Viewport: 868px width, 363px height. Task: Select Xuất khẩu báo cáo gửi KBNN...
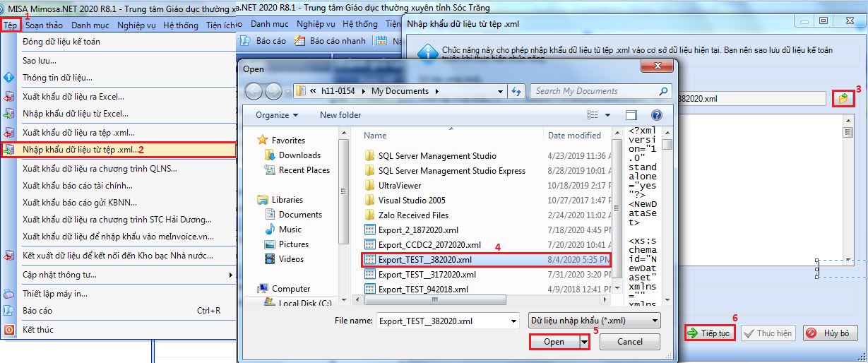(118, 203)
